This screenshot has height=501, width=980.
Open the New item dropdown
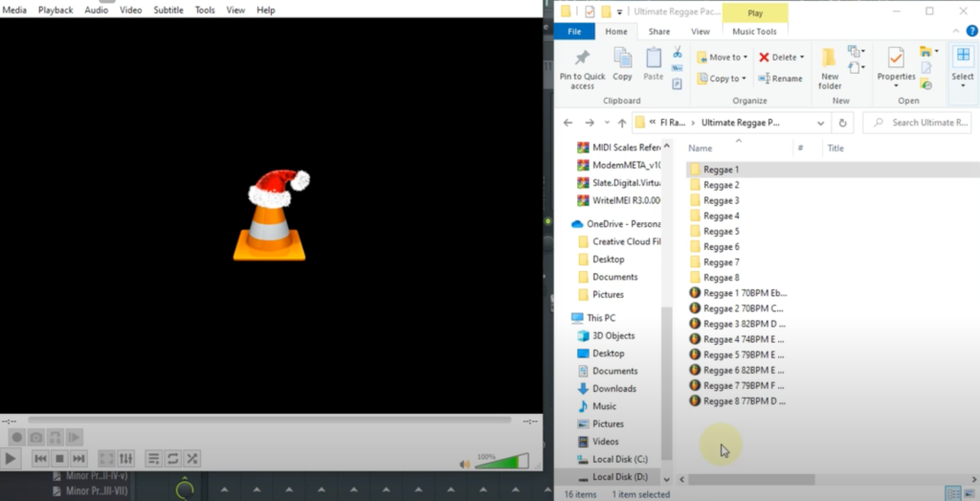[857, 52]
